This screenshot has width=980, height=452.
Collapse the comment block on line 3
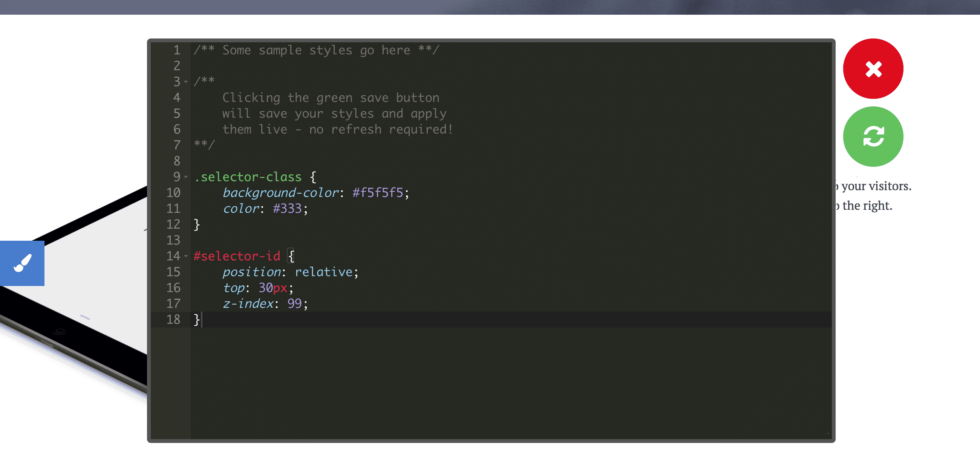point(186,81)
